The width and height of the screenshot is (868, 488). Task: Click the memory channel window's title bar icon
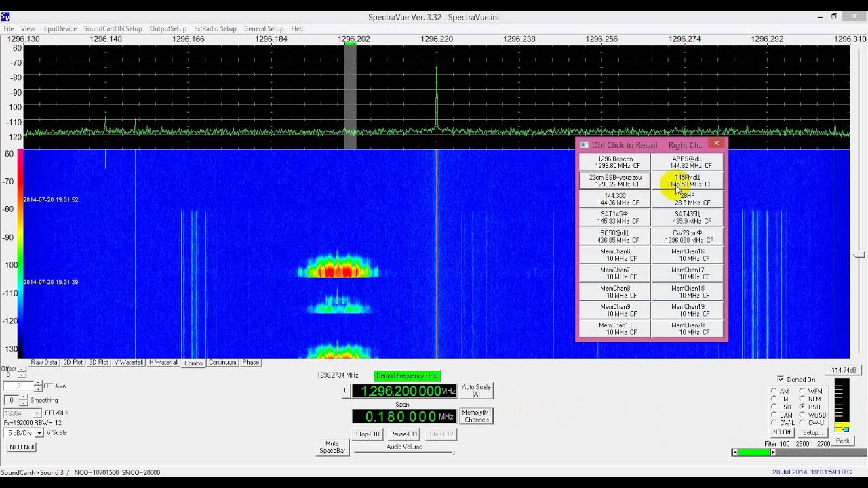click(x=585, y=145)
